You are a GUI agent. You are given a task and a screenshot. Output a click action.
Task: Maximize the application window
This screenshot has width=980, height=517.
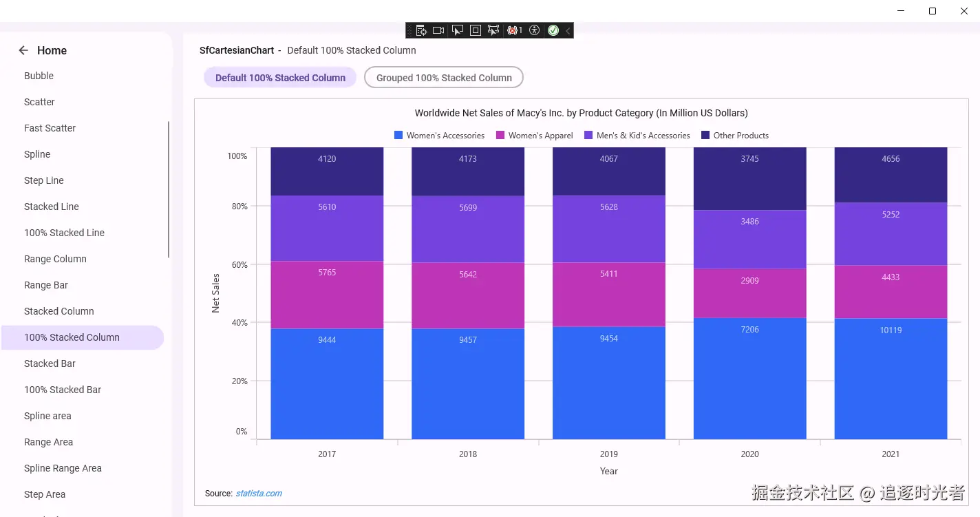[x=933, y=11]
